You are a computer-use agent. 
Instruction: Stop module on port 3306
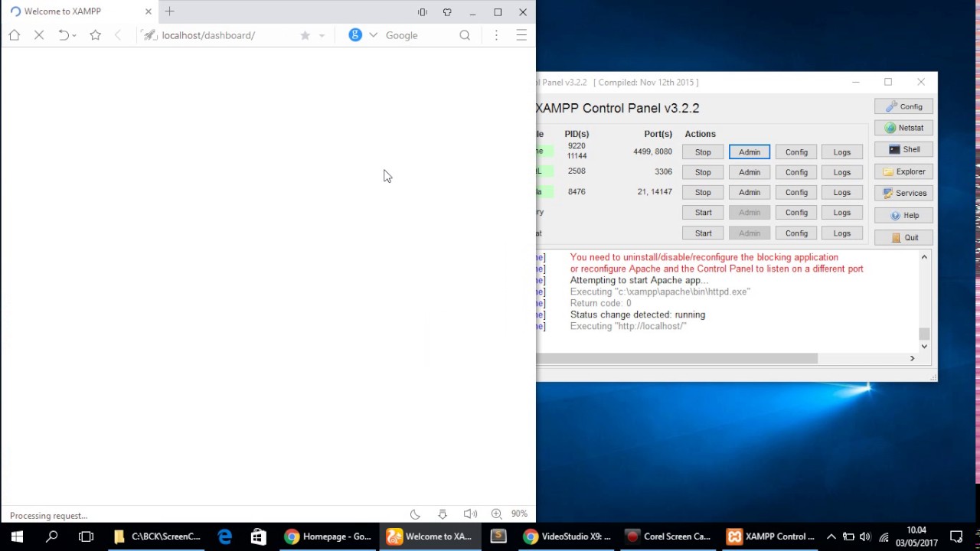click(x=703, y=172)
